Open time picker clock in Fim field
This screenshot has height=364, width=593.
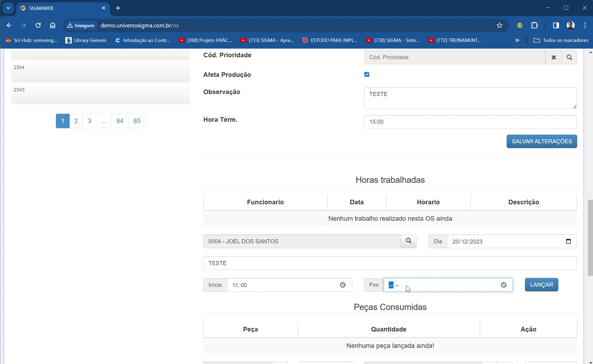click(504, 285)
